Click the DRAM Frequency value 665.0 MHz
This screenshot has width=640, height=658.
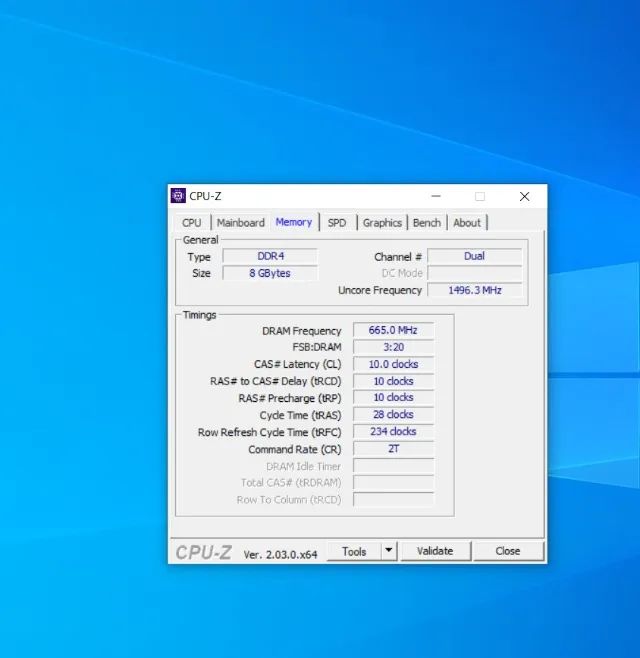[393, 330]
